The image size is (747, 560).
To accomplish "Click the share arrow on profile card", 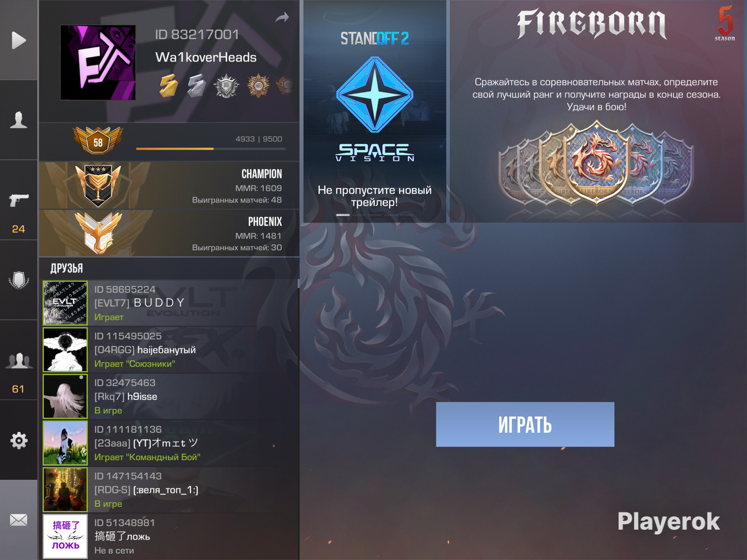I will (282, 17).
